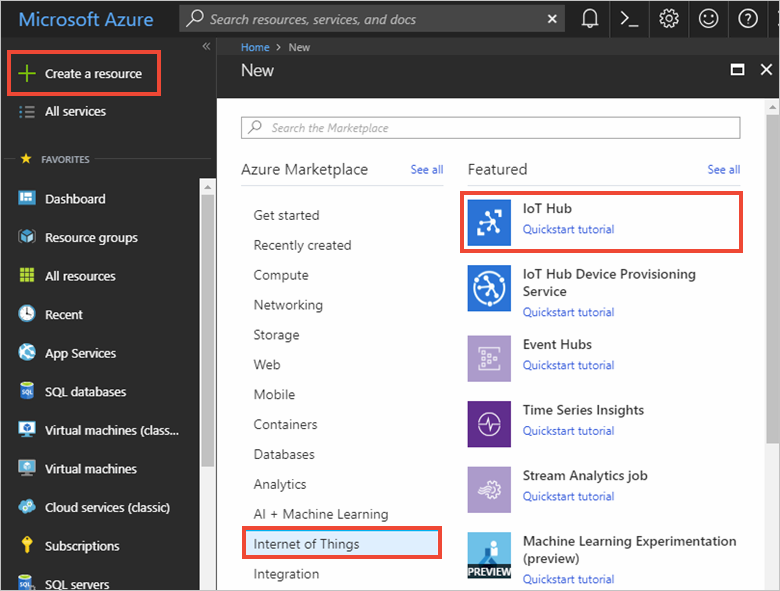Screen dimensions: 780x591
Task: Click the IoT Hub Device Provisioning Service icon
Action: (x=489, y=288)
